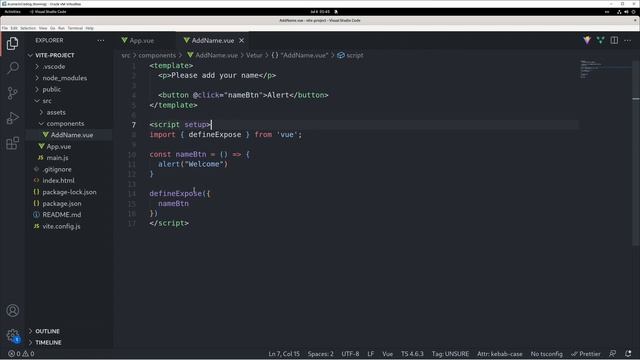This screenshot has width=640, height=360.
Task: Click the green branch icon in editor toolbar
Action: (x=600, y=40)
